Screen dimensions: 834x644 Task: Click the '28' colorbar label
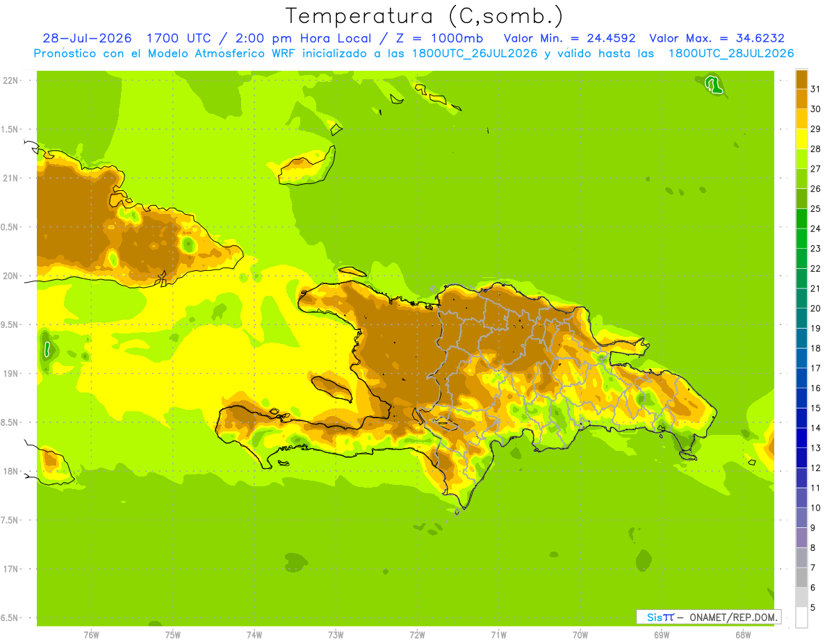point(815,149)
